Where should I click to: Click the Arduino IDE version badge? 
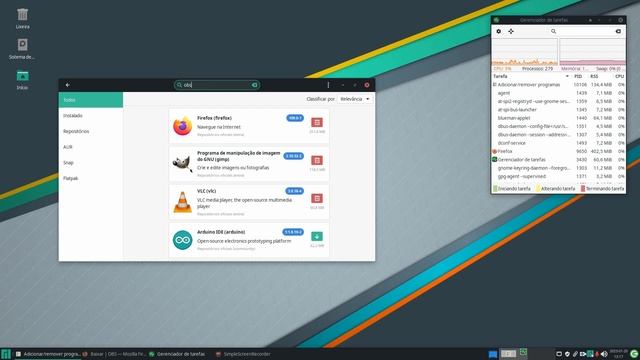pyautogui.click(x=293, y=232)
